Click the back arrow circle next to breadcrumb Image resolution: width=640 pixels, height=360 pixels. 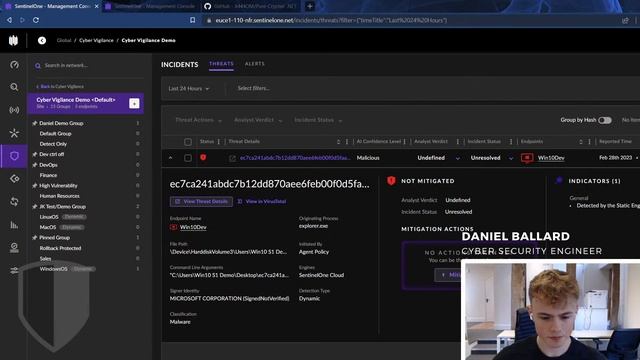pyautogui.click(x=42, y=40)
